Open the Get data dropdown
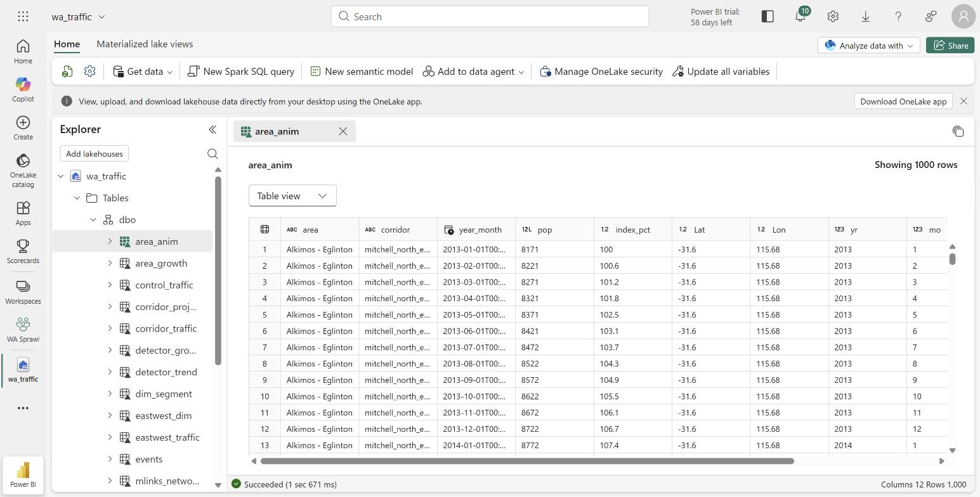 [x=143, y=72]
